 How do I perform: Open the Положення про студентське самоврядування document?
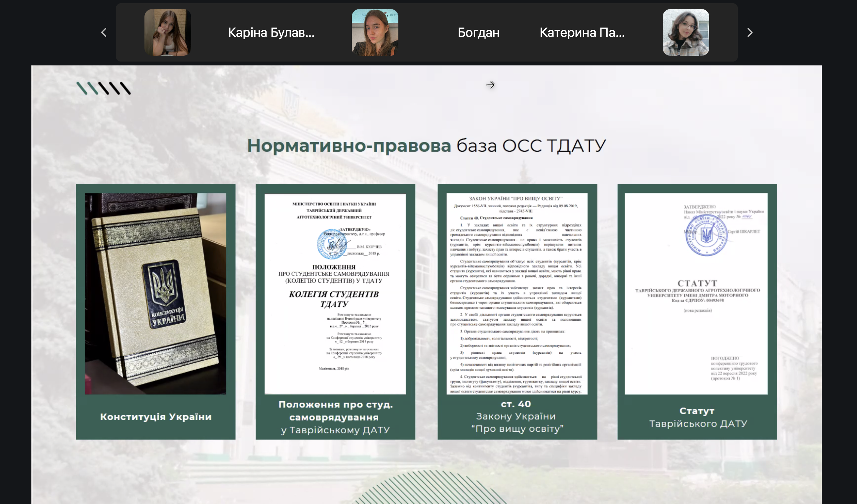tap(335, 293)
